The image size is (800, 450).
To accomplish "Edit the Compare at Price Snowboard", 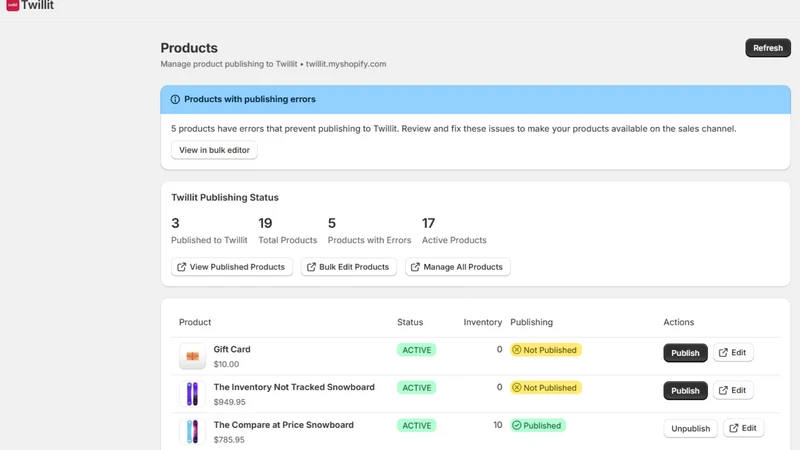I will [743, 428].
